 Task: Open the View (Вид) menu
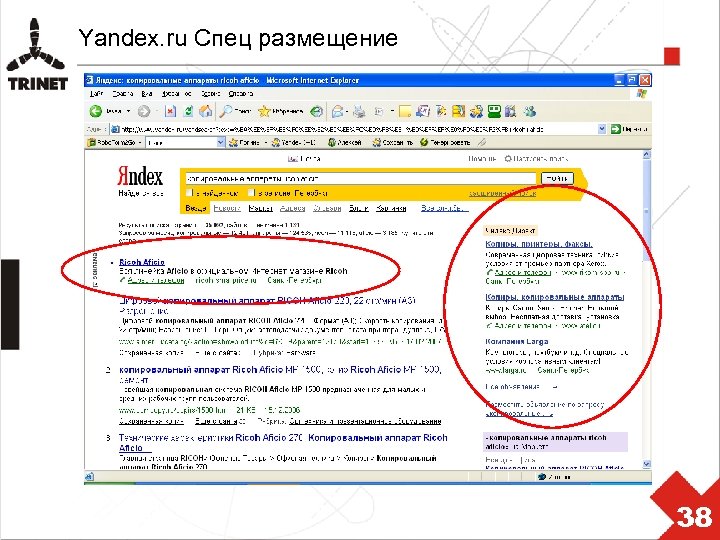tap(147, 94)
